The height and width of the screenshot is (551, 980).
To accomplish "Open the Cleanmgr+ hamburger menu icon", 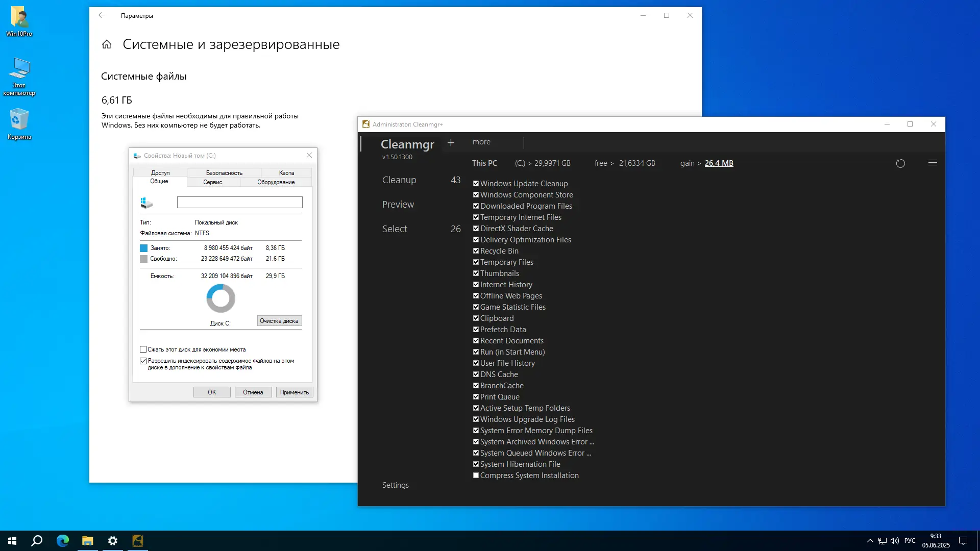I will (x=933, y=163).
